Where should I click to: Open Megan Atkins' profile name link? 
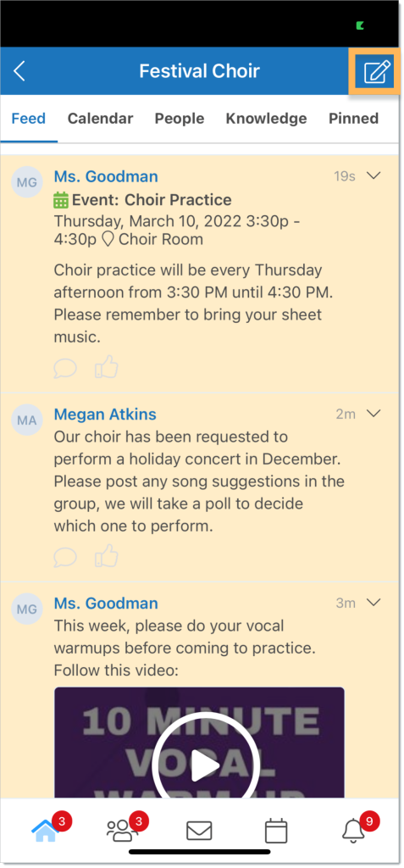click(x=105, y=414)
